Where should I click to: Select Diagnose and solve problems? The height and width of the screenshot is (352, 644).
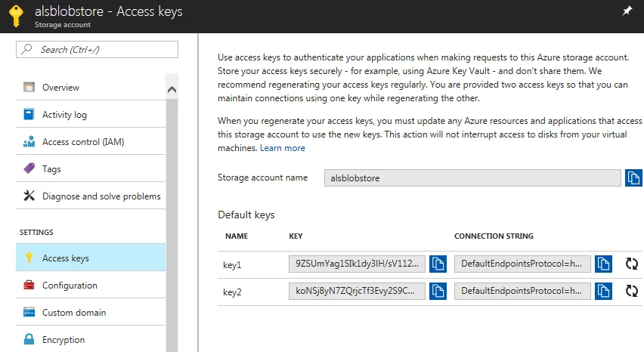(x=101, y=196)
